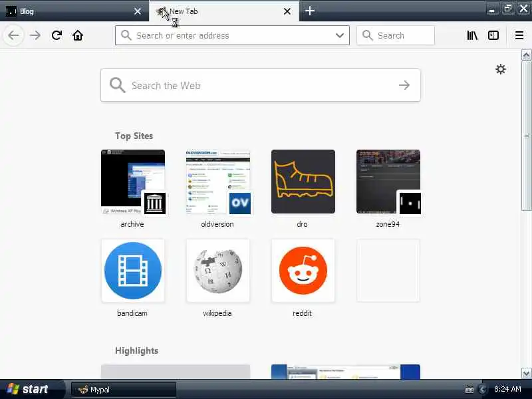Image resolution: width=532 pixels, height=399 pixels.
Task: Open the home page
Action: (x=78, y=35)
